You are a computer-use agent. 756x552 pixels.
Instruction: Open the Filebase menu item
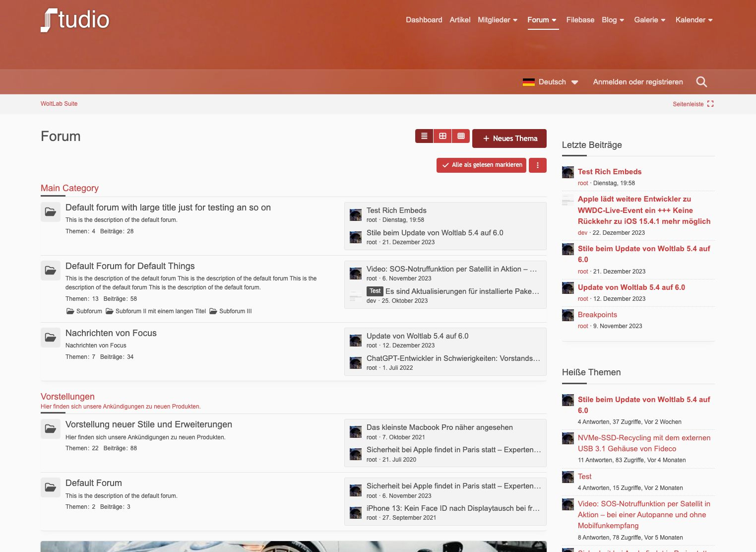[x=580, y=20]
